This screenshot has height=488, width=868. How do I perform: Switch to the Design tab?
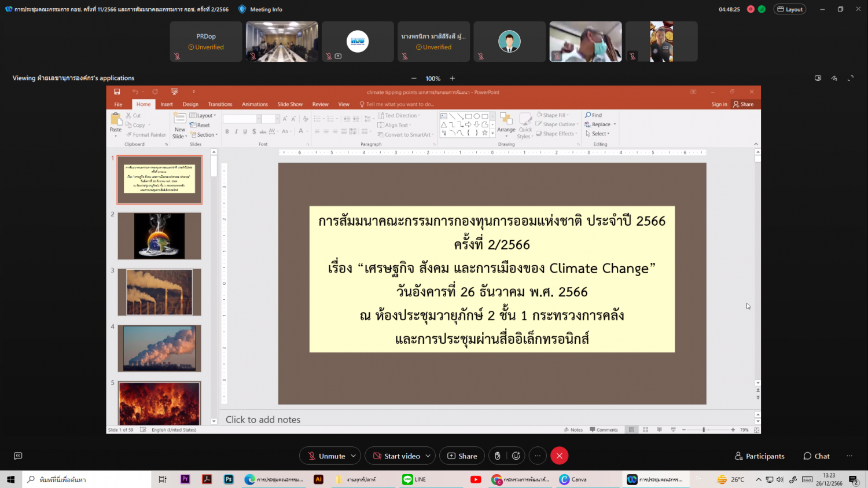coord(190,104)
